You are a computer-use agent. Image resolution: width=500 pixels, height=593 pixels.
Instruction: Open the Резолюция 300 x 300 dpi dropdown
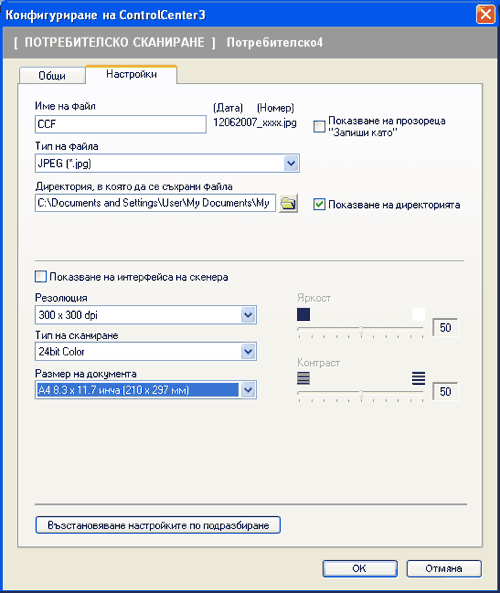point(248,315)
